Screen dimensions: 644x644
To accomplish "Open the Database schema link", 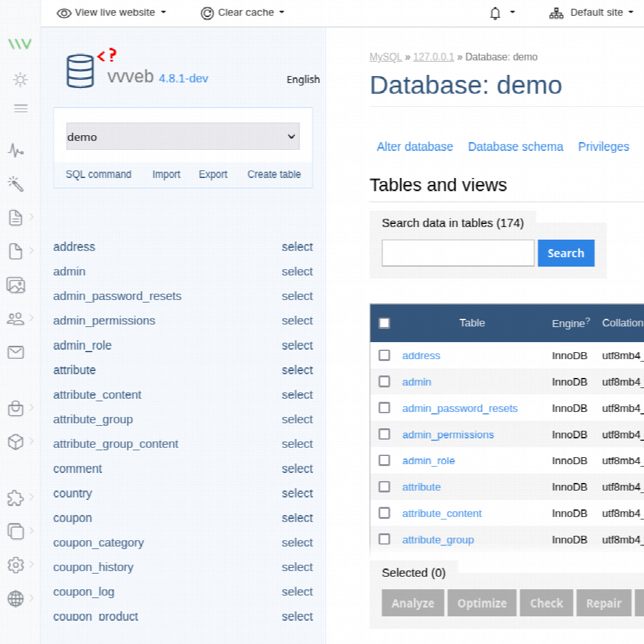I will coord(515,147).
